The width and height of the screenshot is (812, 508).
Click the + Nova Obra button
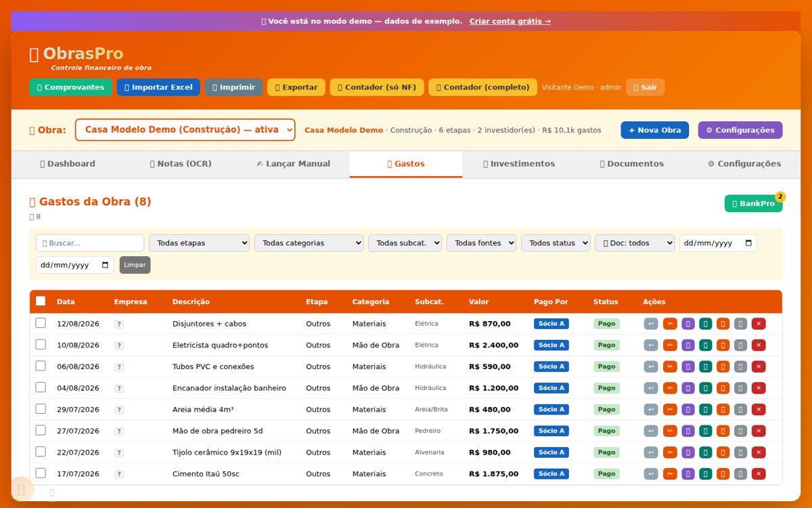point(655,130)
